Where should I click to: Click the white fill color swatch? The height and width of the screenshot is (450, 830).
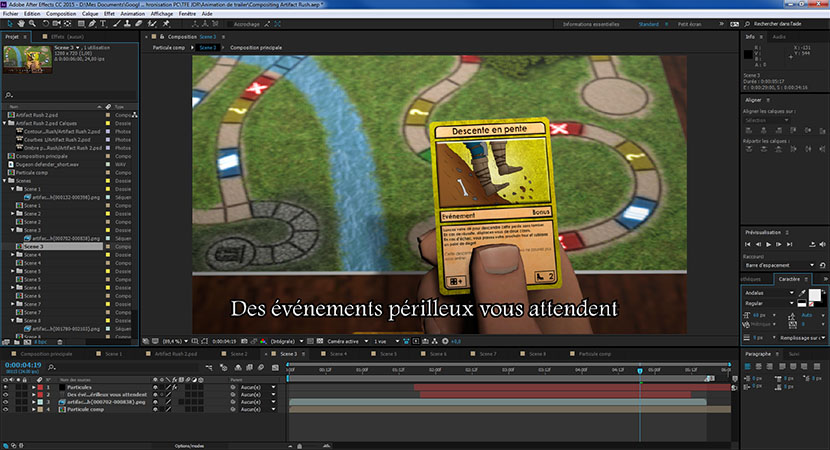(x=815, y=295)
